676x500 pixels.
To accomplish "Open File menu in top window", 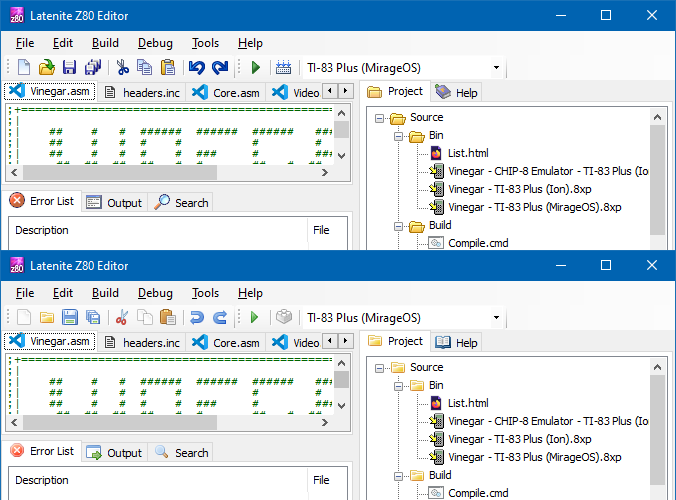I will point(25,43).
